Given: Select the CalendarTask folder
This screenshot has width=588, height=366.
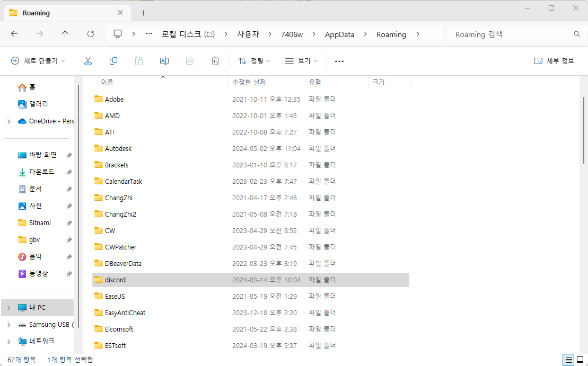Looking at the screenshot, I should [250, 181].
